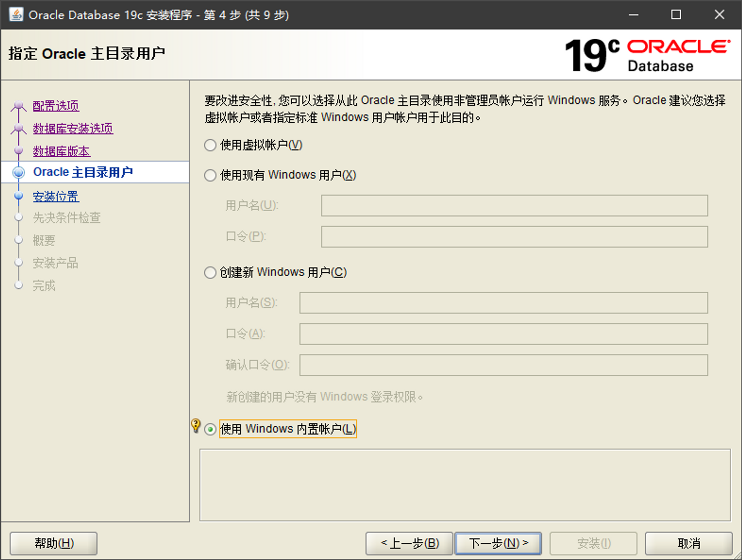The image size is (742, 560).
Task: Click current step marker for Oracle 主目录用户
Action: point(19,172)
